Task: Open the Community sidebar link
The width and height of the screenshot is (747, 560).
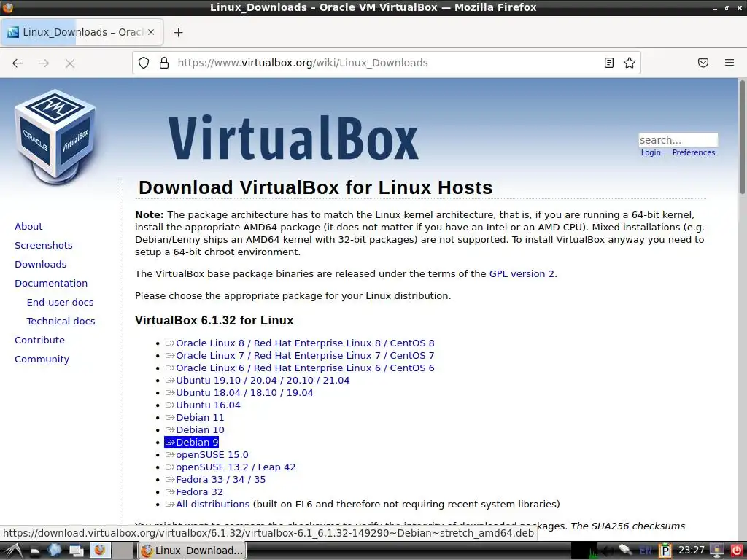Action: pyautogui.click(x=42, y=359)
